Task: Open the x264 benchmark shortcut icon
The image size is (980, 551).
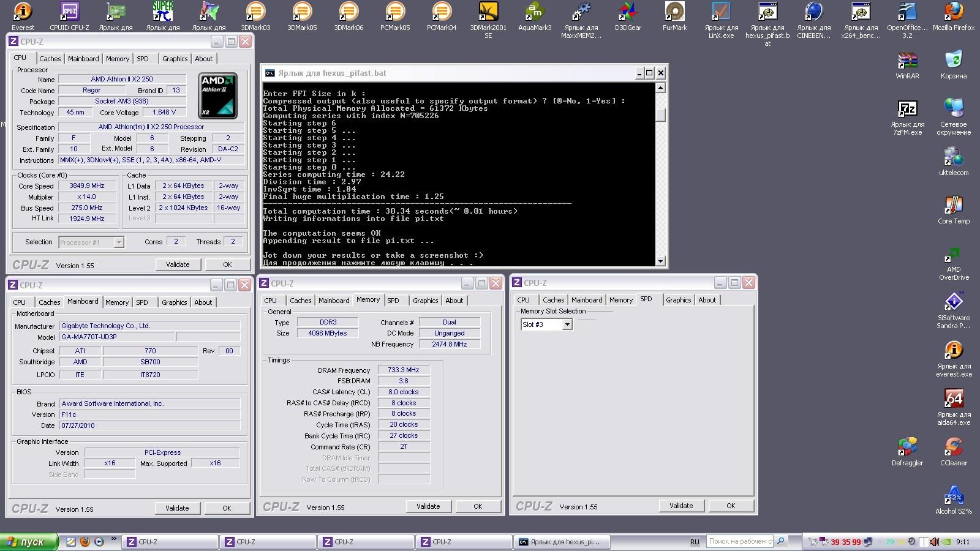Action: tap(861, 20)
